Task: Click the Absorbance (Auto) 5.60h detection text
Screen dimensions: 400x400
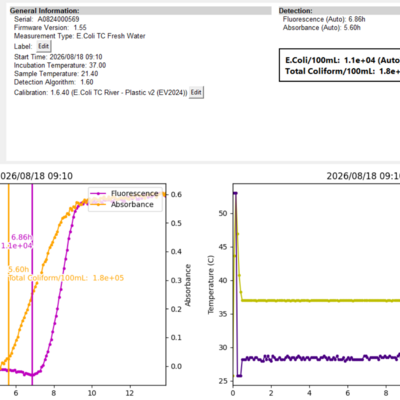Action: [x=322, y=27]
